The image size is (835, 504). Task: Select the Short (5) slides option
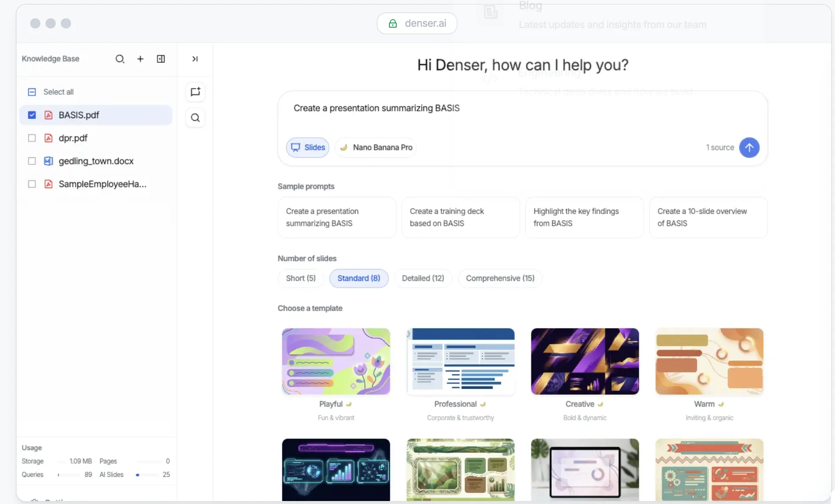point(301,278)
